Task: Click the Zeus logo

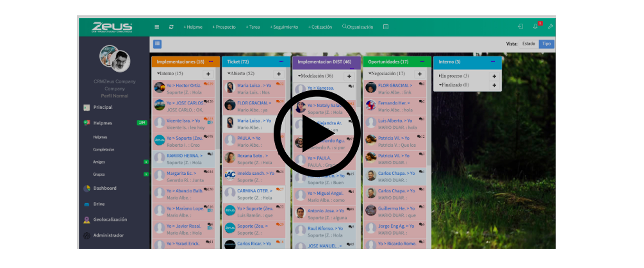Action: [112, 27]
